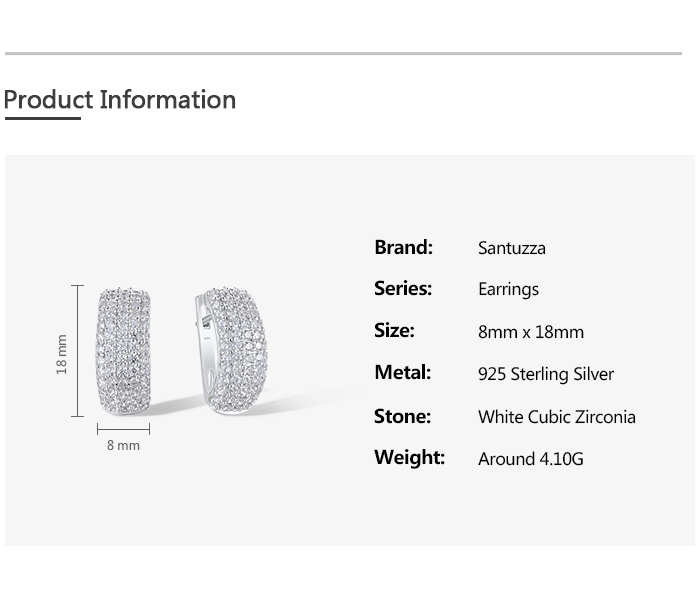The image size is (700, 596).
Task: Click the dark underline below Product Information
Action: point(42,119)
